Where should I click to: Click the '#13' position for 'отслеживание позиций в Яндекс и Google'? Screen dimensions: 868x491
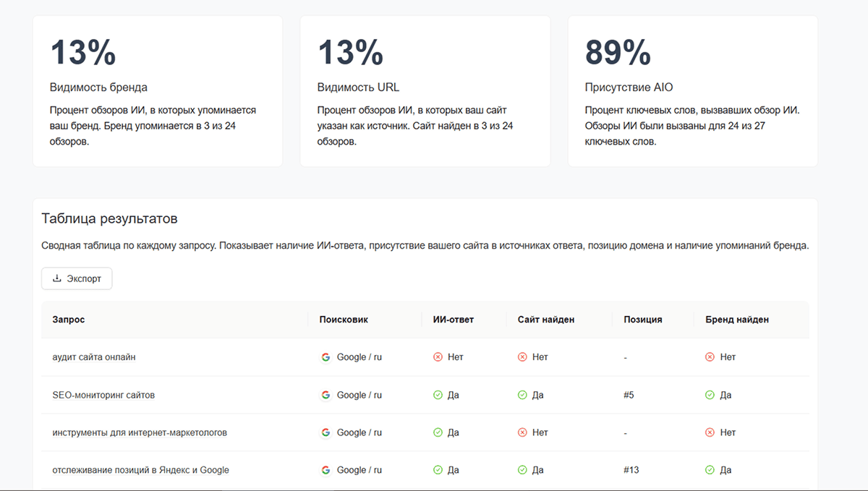click(632, 469)
